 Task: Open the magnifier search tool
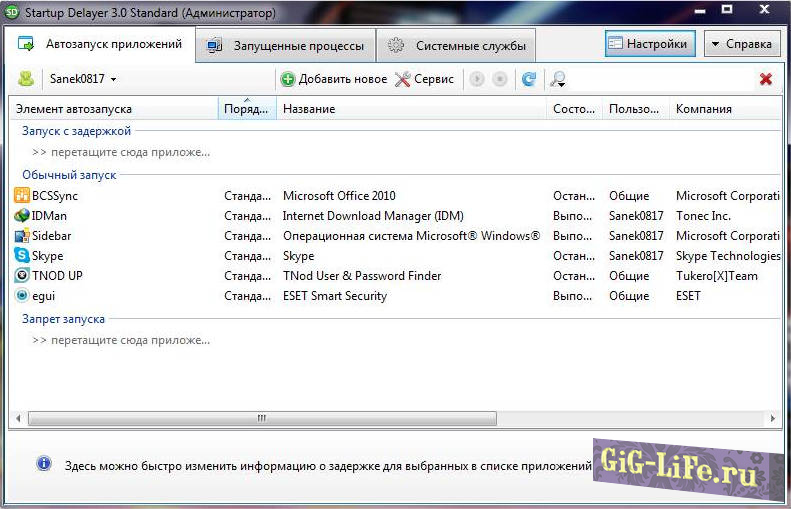(x=558, y=79)
